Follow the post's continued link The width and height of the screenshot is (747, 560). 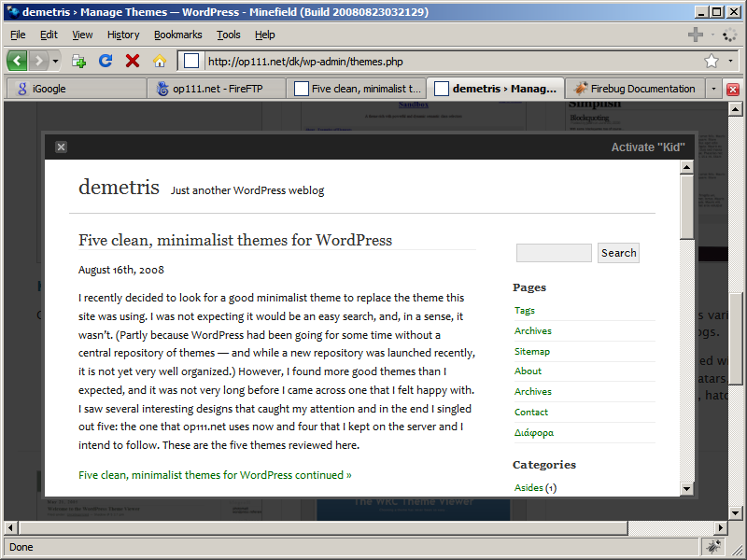(215, 475)
